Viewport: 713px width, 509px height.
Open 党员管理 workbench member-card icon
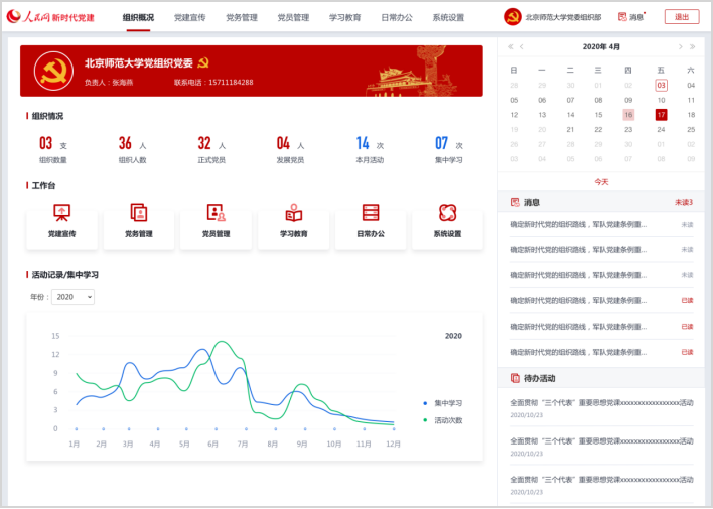pyautogui.click(x=216, y=212)
